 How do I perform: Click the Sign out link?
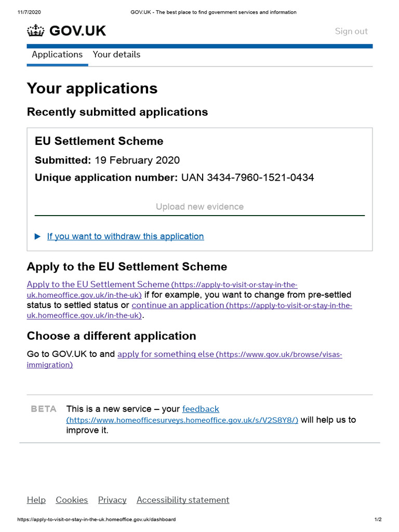351,31
